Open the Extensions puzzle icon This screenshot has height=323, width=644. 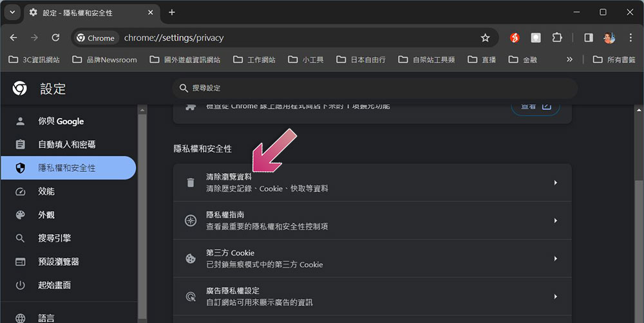click(557, 38)
